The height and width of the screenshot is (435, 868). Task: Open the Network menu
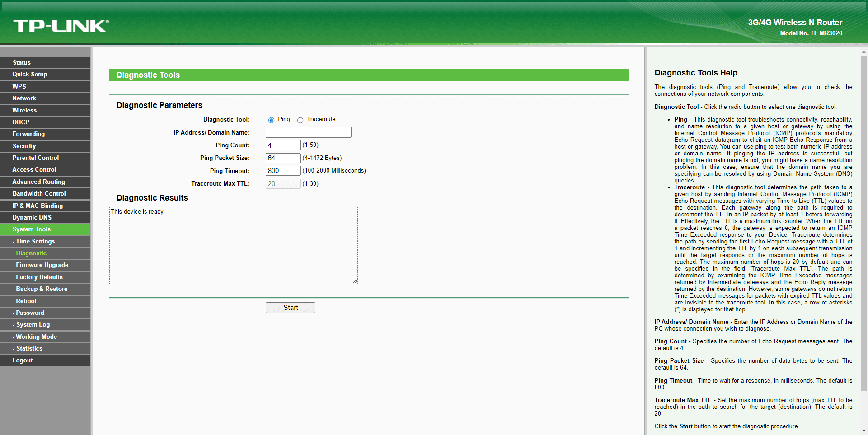pos(45,98)
